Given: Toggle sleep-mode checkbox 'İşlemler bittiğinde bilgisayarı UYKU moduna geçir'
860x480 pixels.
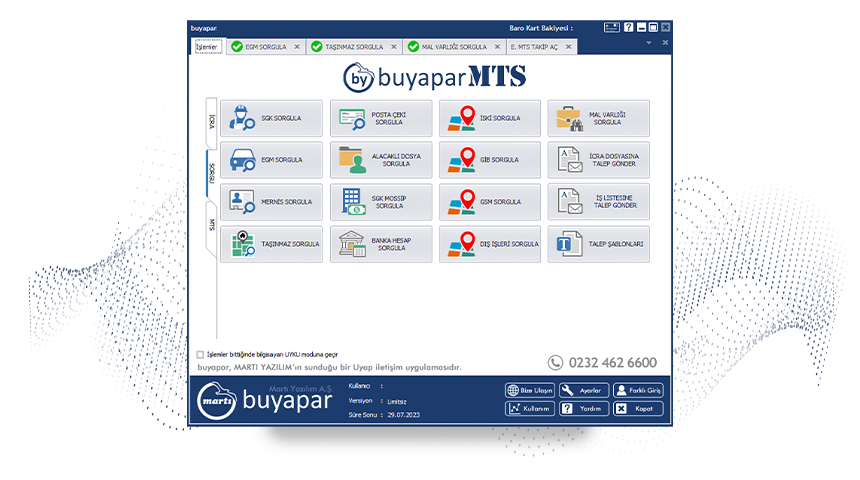Looking at the screenshot, I should tap(200, 355).
